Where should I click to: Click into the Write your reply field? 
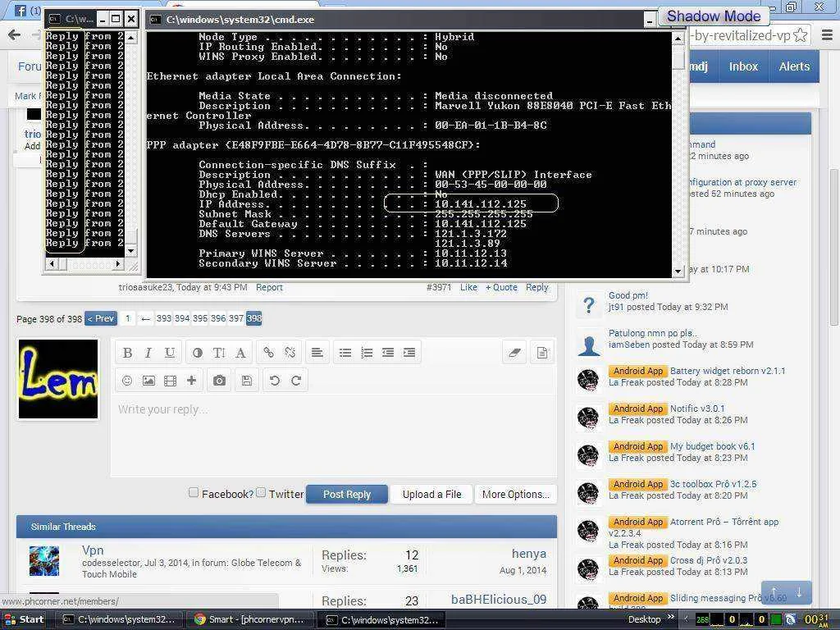pyautogui.click(x=333, y=436)
